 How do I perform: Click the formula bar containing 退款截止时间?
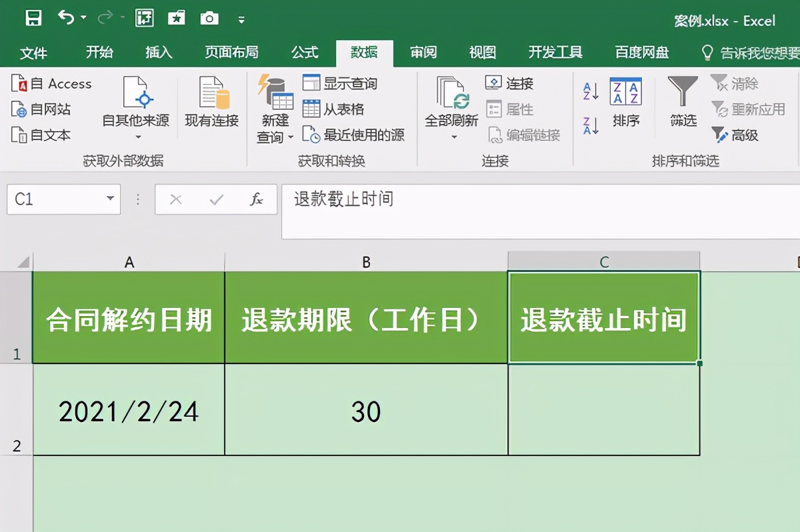click(x=541, y=211)
